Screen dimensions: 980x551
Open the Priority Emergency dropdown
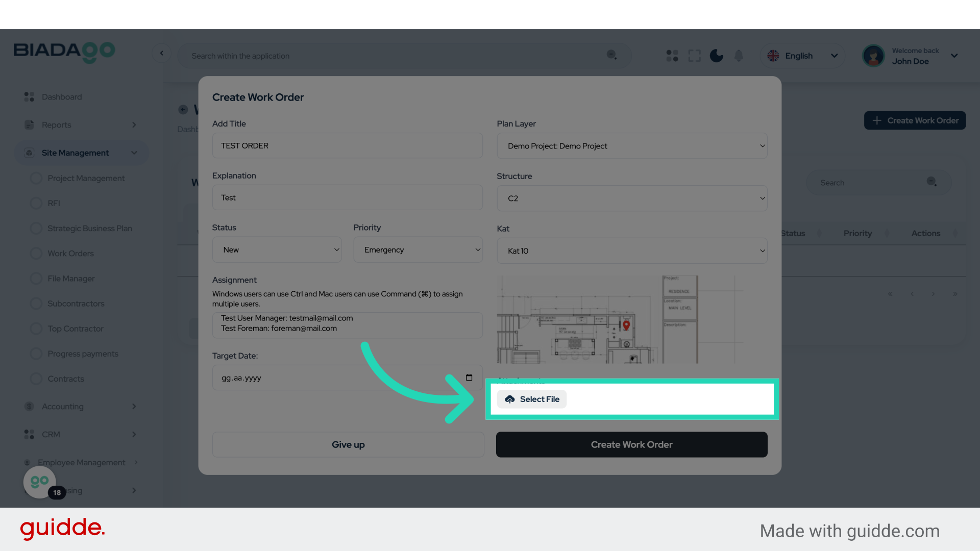pos(418,250)
